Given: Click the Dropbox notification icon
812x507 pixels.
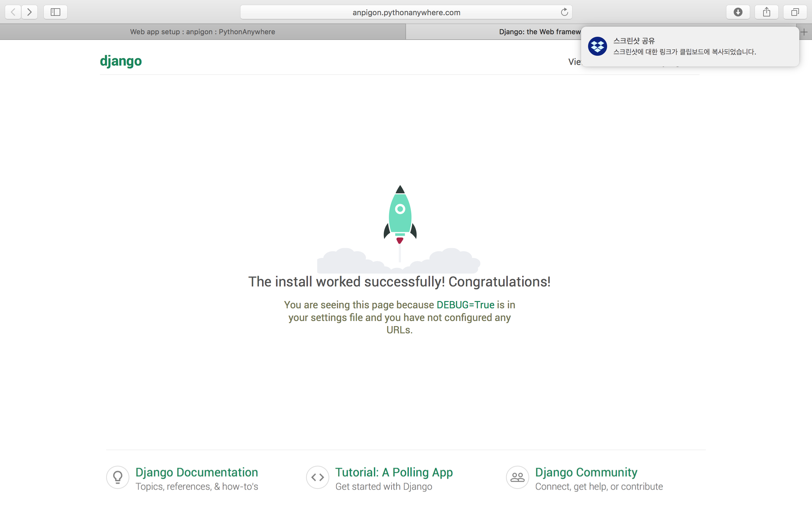Looking at the screenshot, I should pyautogui.click(x=597, y=46).
